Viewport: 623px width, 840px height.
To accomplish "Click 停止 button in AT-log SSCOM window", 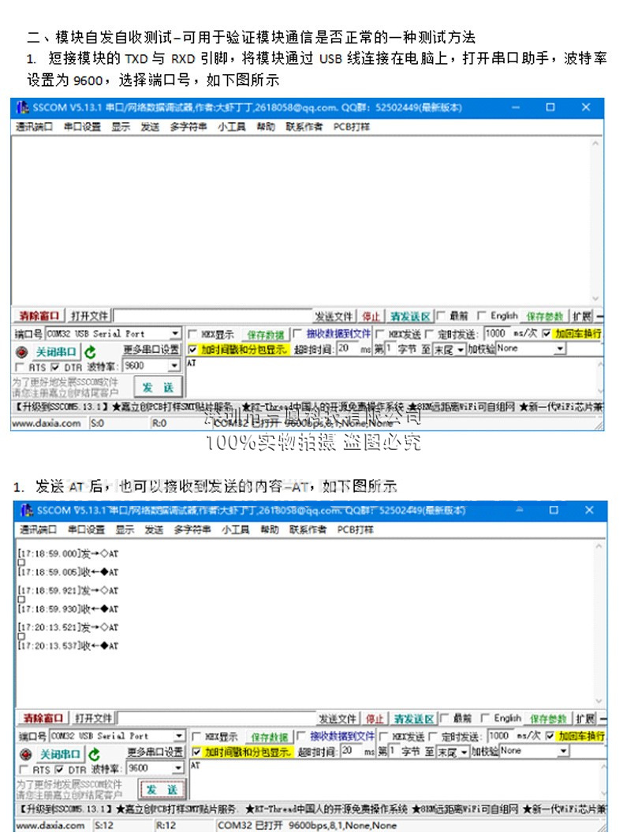I will pyautogui.click(x=375, y=719).
